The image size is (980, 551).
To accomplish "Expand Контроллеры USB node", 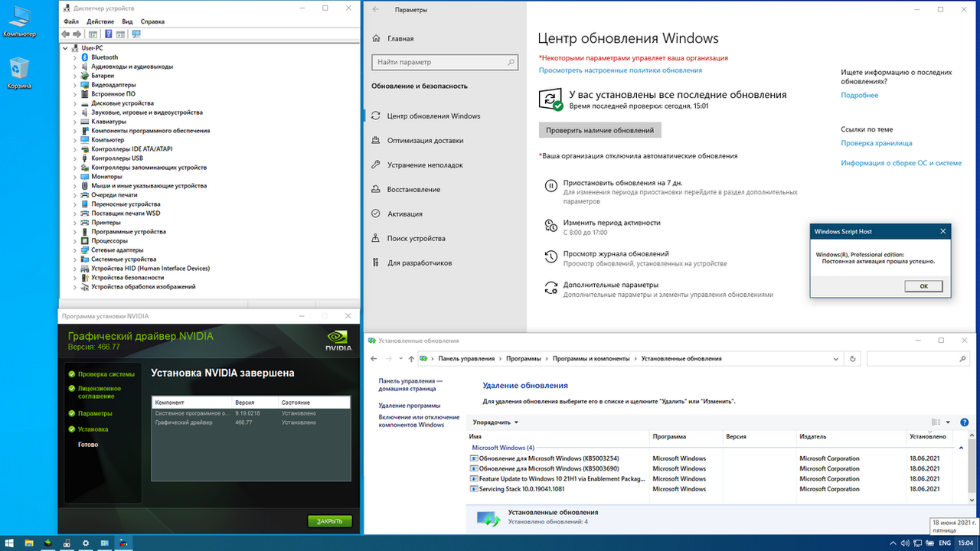I will 75,158.
